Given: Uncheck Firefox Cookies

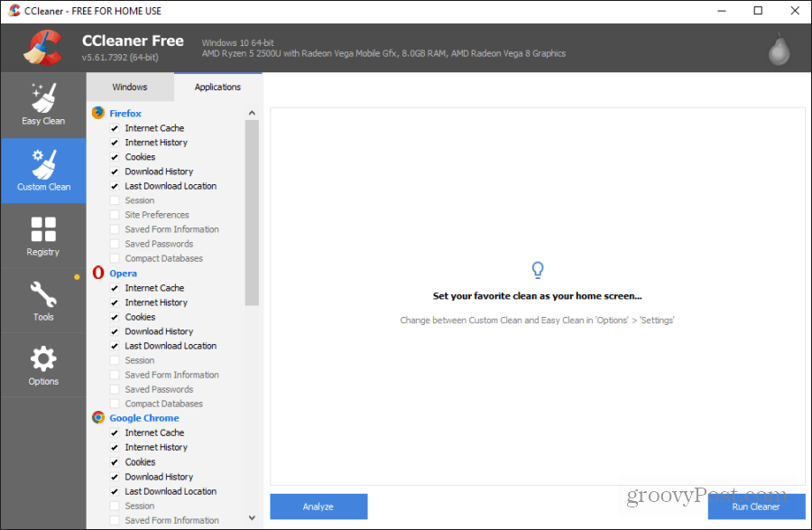Looking at the screenshot, I should pos(115,157).
